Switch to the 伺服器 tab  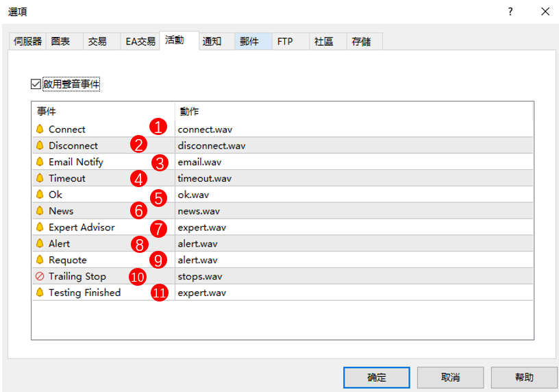pyautogui.click(x=27, y=41)
